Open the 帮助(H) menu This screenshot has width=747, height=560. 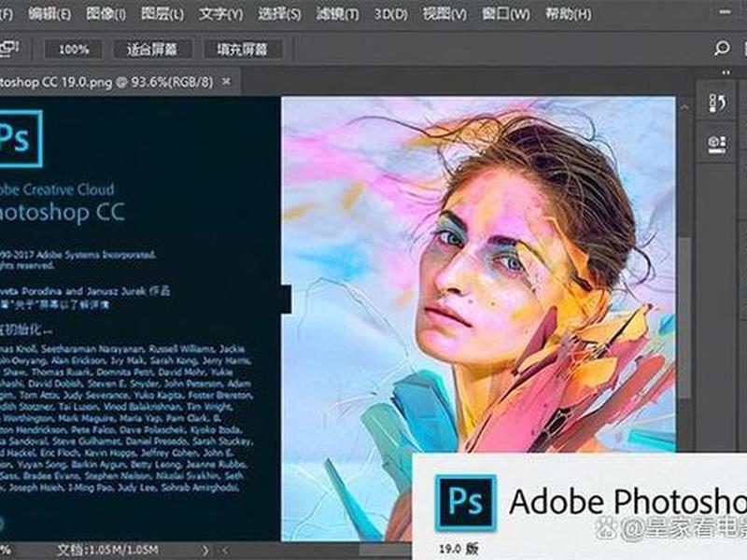[569, 14]
